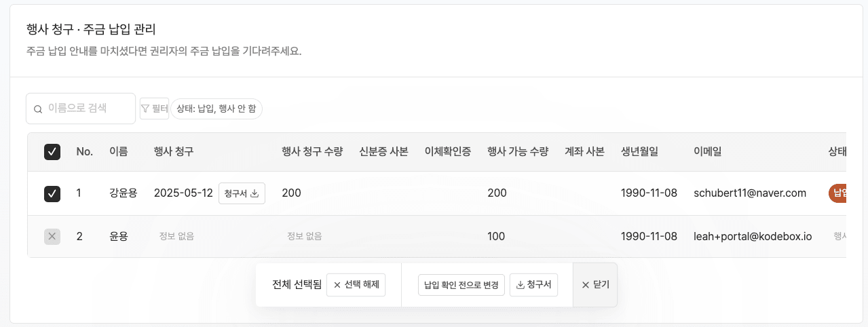Download 강윤용's 청구서 from the table row
868x327 pixels.
pyautogui.click(x=242, y=193)
